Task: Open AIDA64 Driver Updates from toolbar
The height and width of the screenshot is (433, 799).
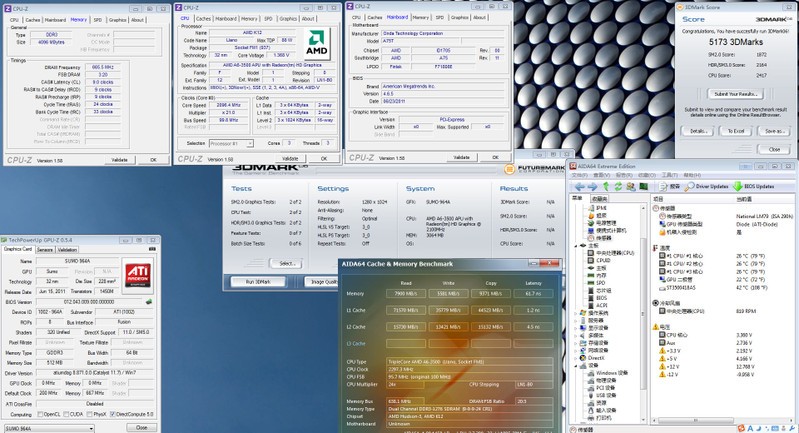Action: (706, 186)
